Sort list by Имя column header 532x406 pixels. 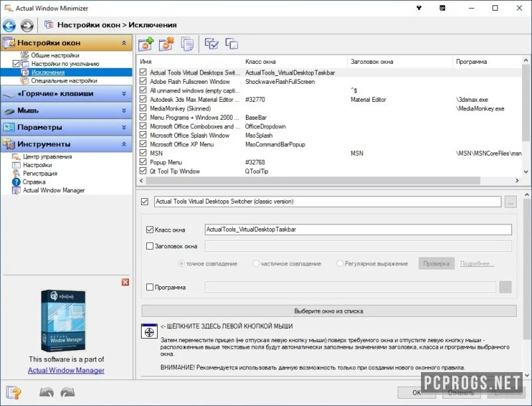point(190,62)
